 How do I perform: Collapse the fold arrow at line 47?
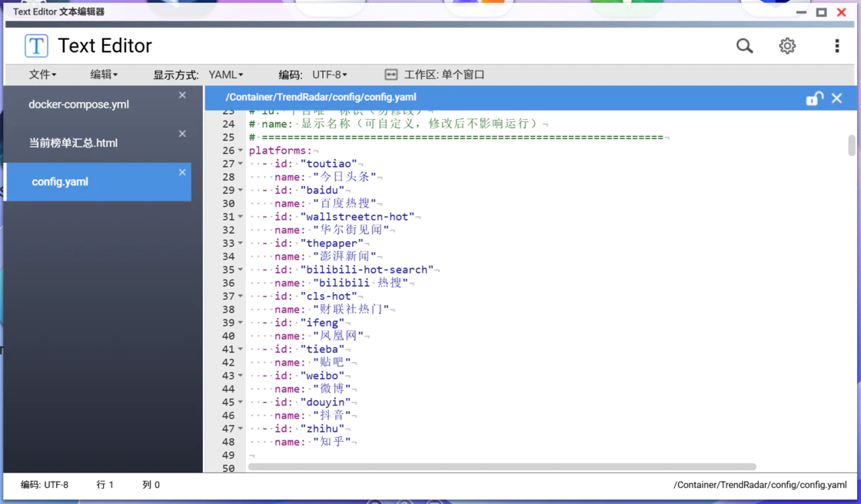click(x=241, y=429)
